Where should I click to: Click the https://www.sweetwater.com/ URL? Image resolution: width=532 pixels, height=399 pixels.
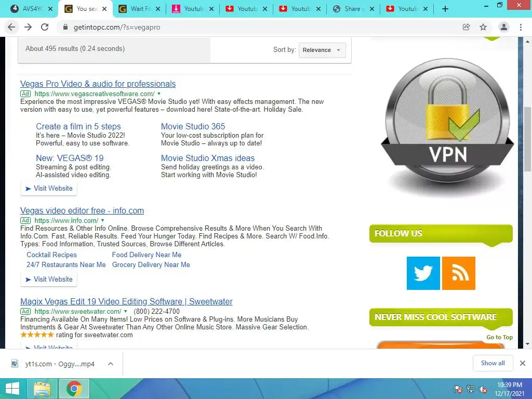pos(78,312)
